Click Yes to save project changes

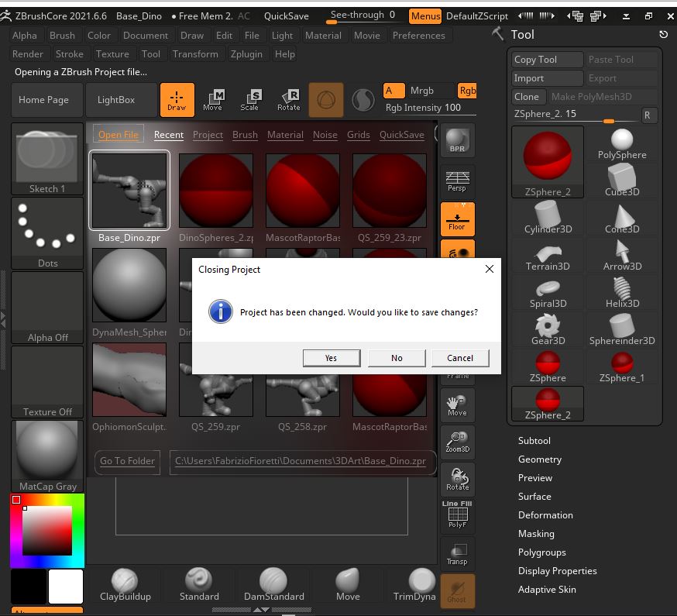click(331, 357)
